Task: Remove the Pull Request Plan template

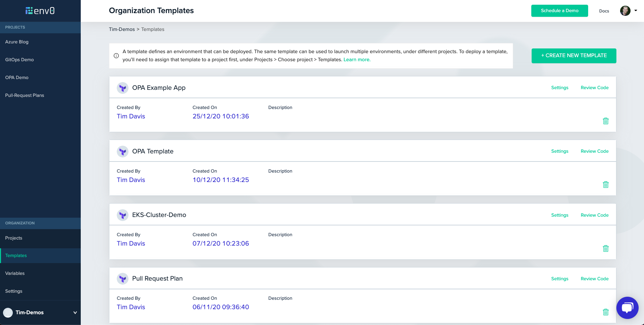Action: point(606,312)
